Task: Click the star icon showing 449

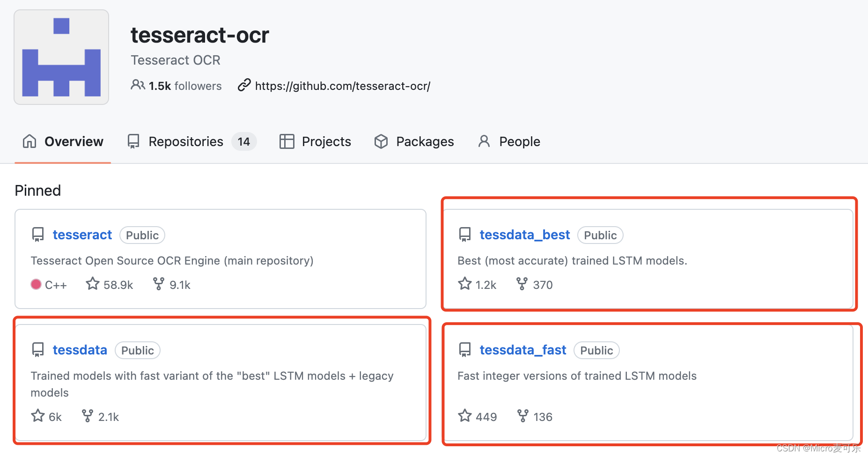Action: 465,416
